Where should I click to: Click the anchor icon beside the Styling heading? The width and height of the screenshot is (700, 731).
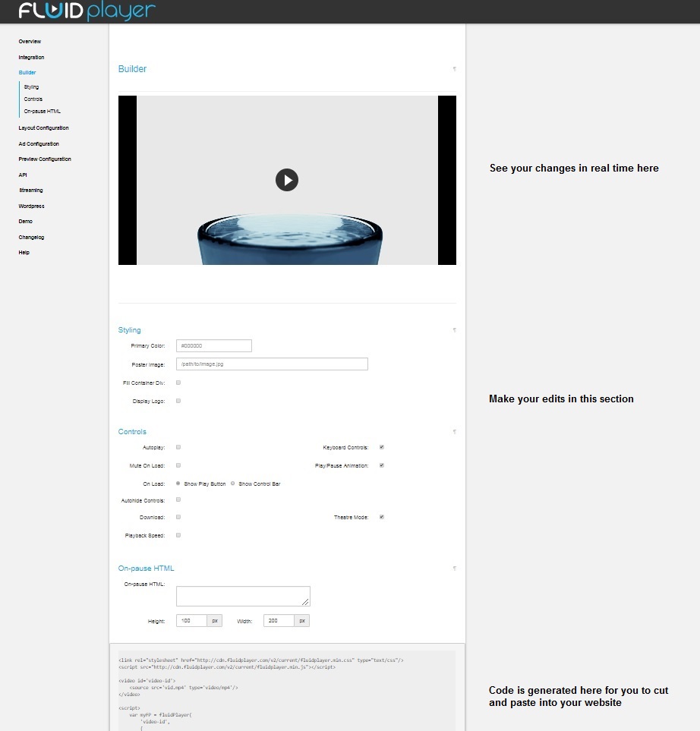[455, 330]
